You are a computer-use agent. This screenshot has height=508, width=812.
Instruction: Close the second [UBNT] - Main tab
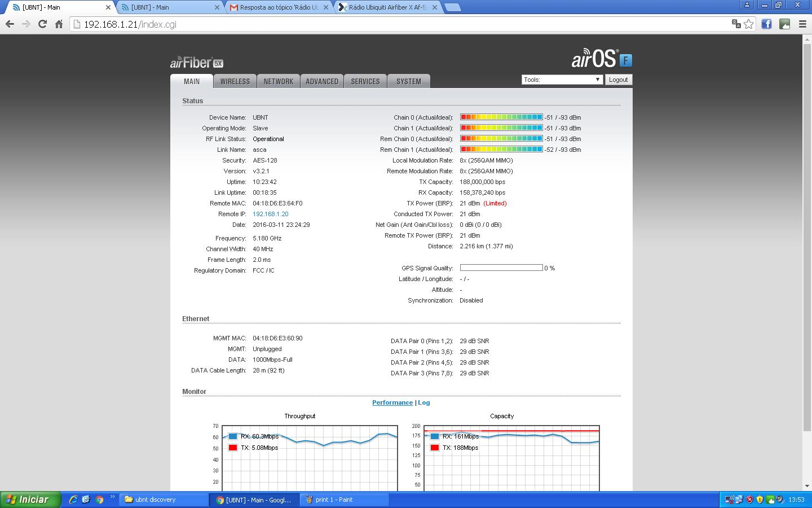point(217,7)
